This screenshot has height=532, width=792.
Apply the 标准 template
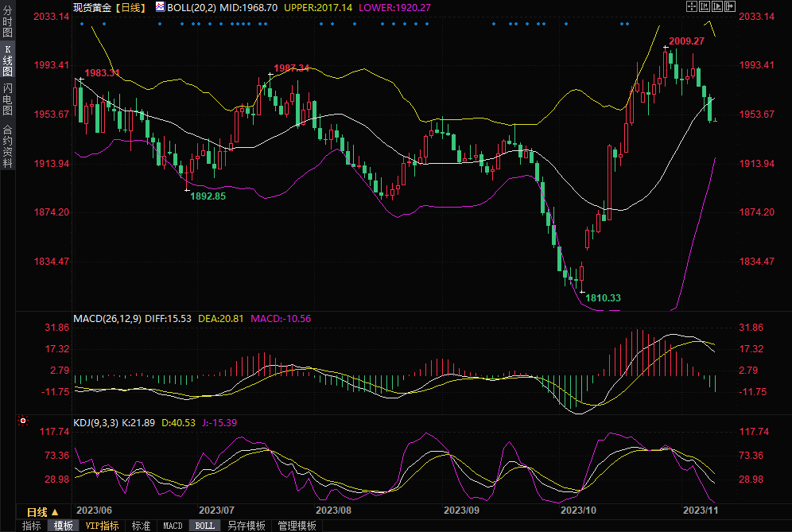coord(141,526)
